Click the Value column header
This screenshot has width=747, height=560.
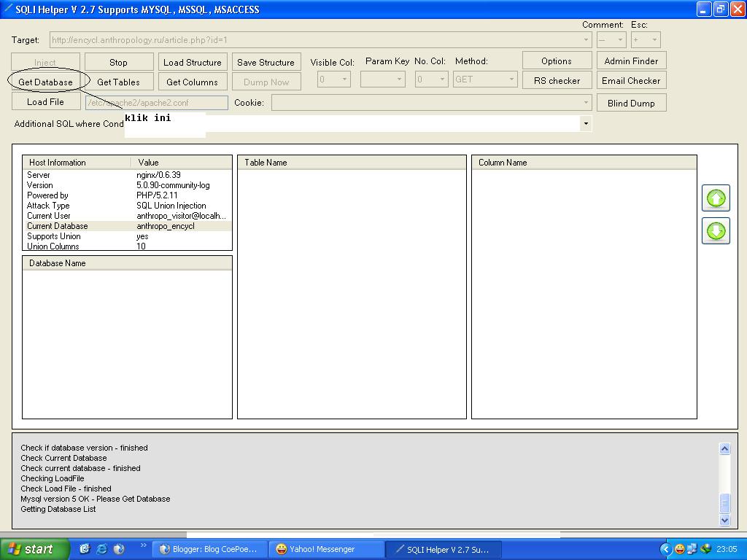pos(181,163)
